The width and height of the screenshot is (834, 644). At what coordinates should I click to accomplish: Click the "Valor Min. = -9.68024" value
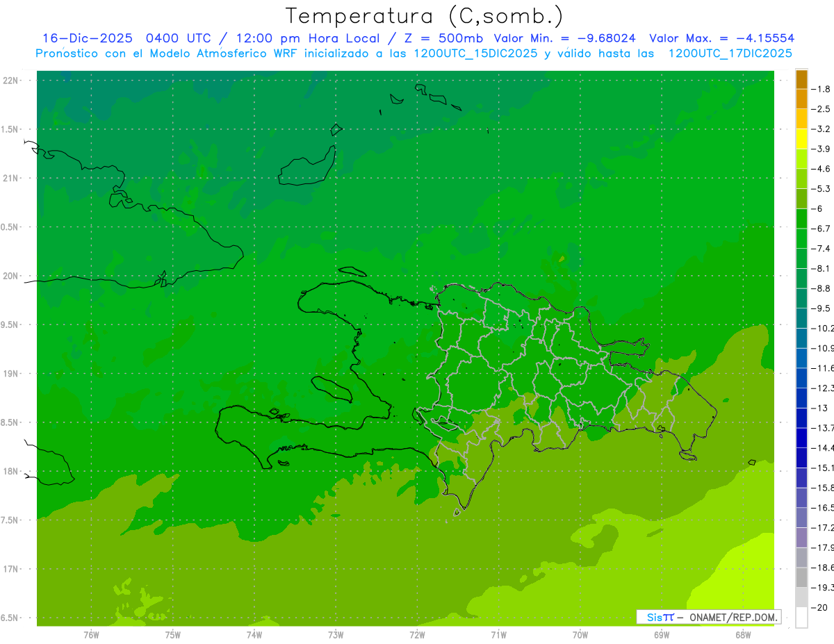564,38
